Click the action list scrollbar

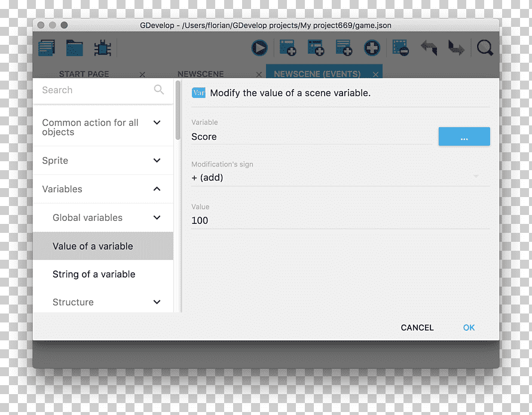[x=178, y=110]
